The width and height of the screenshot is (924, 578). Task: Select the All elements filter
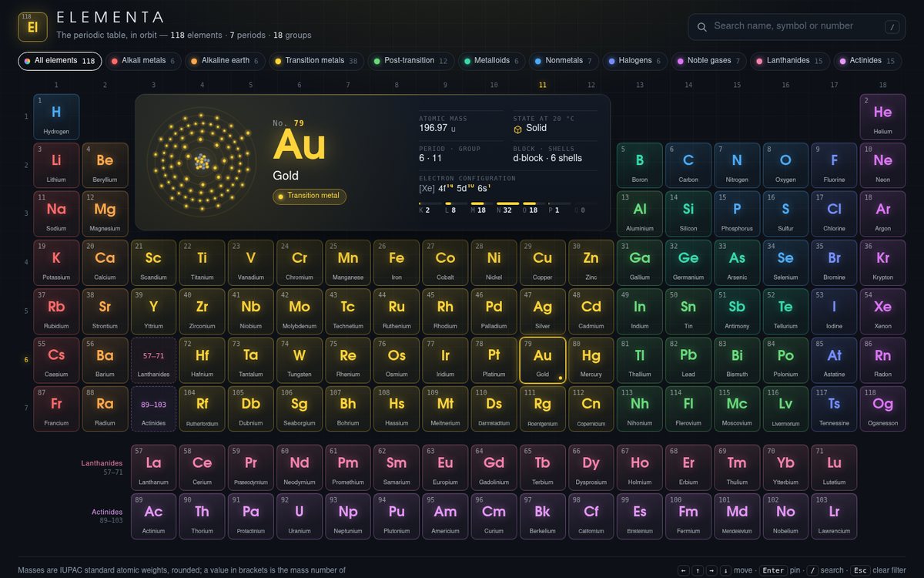coord(59,61)
